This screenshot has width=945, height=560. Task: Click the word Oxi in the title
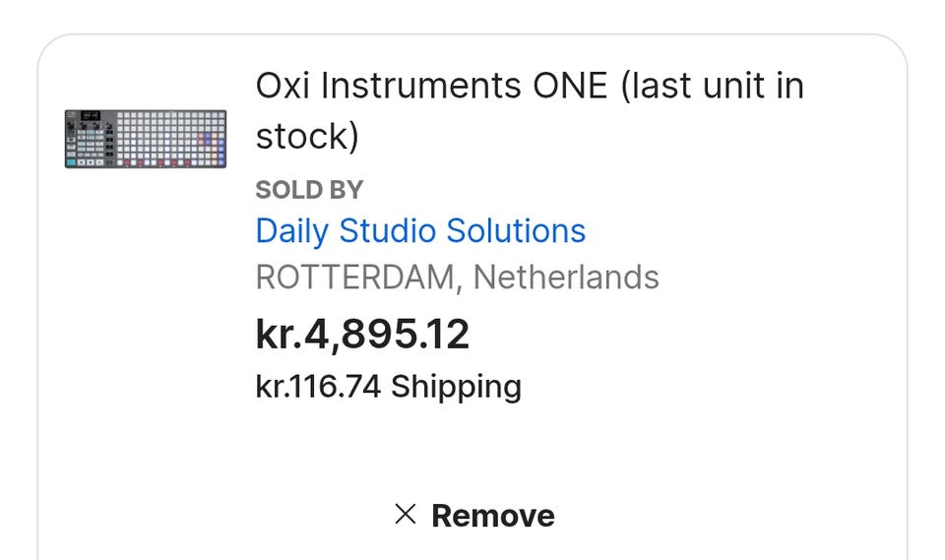pos(283,87)
